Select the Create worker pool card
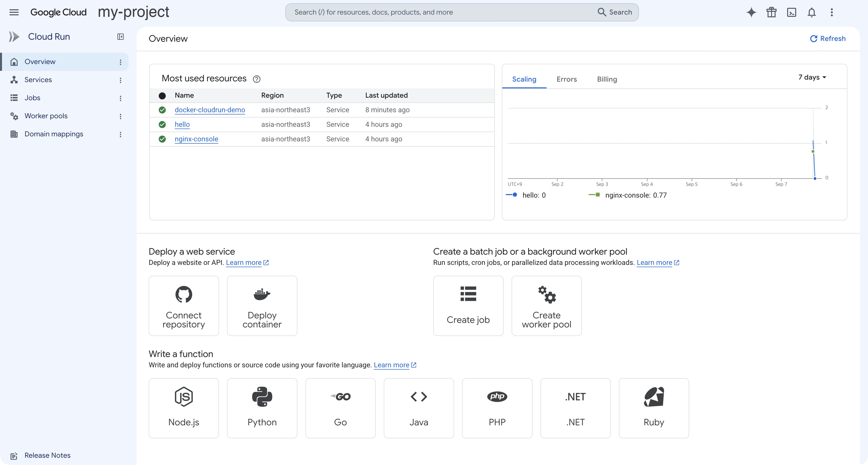The width and height of the screenshot is (868, 465). pyautogui.click(x=546, y=306)
